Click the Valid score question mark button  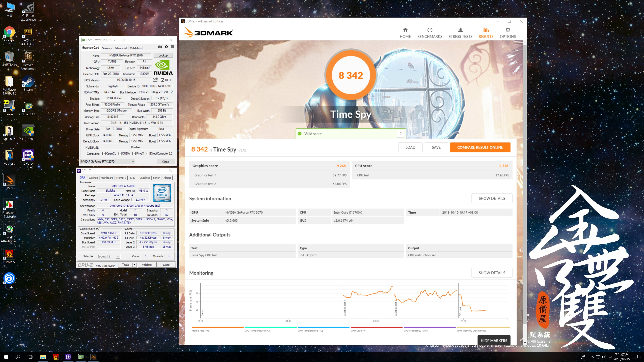(401, 134)
